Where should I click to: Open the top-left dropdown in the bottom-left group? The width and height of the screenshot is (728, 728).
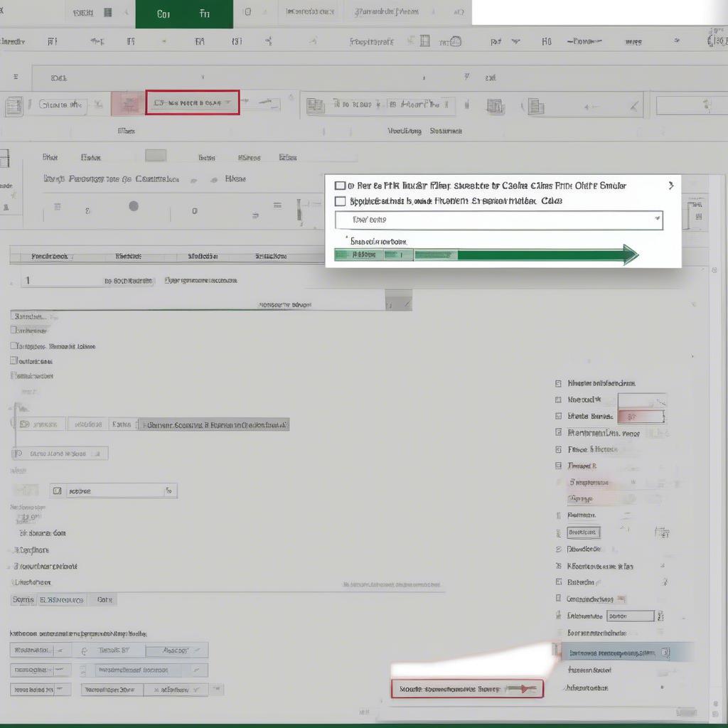(x=41, y=651)
